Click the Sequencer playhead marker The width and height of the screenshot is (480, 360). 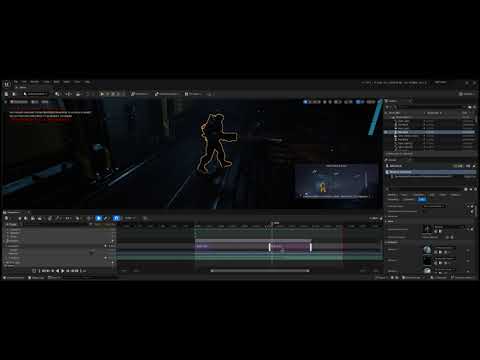(273, 223)
